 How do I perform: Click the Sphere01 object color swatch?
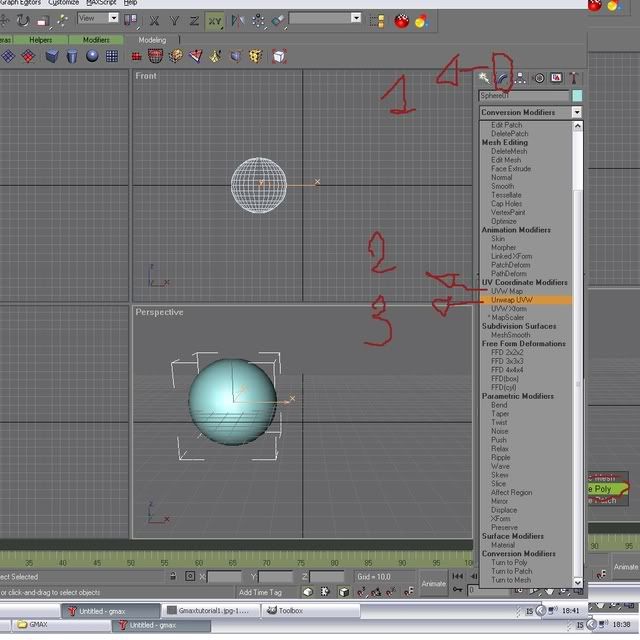pyautogui.click(x=577, y=96)
